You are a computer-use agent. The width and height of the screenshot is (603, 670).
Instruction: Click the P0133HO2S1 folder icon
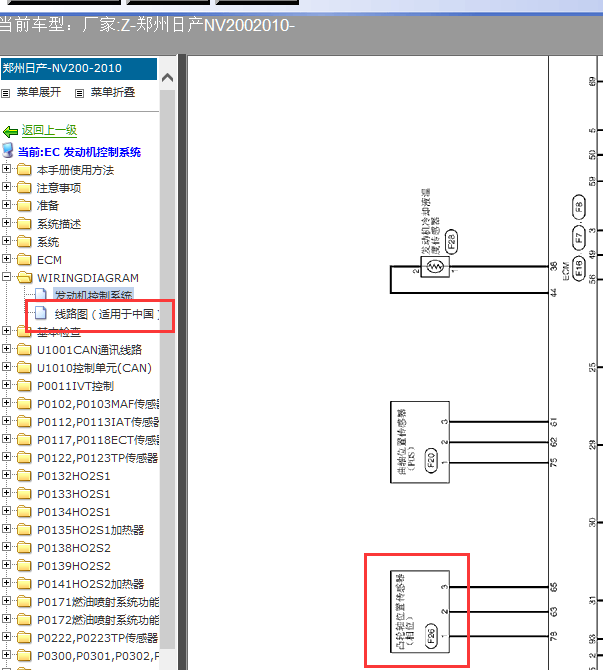(24, 493)
